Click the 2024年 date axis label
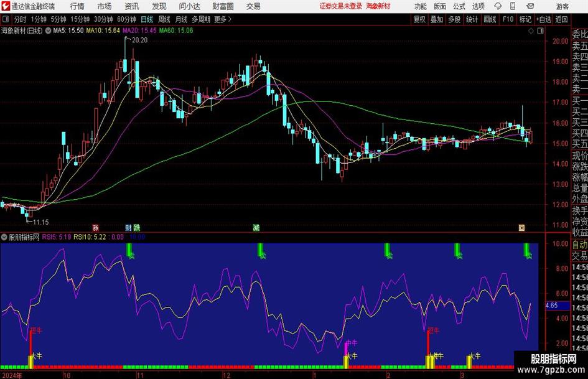The image size is (588, 379). pyautogui.click(x=12, y=375)
